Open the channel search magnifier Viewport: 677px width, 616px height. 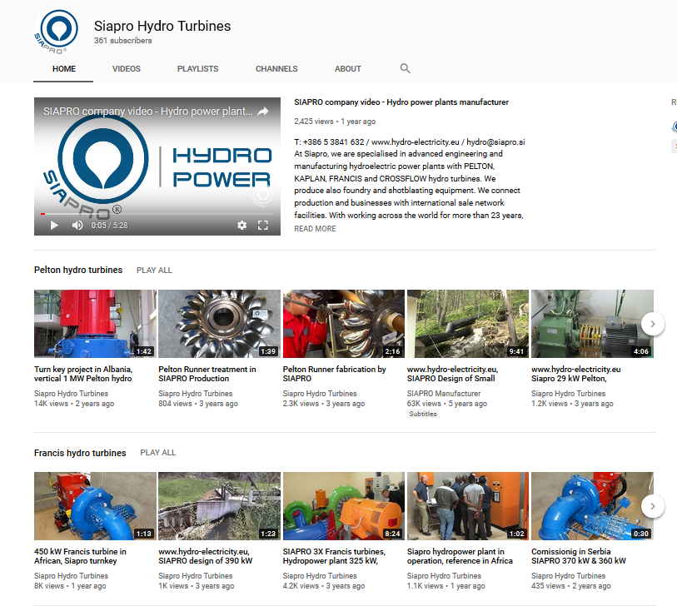tap(405, 68)
